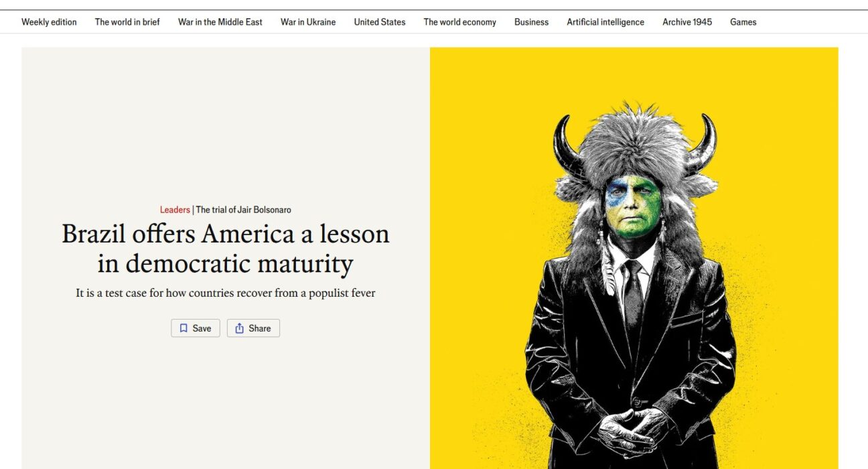Navigate to War in Ukraine
Viewport: 868px width, 469px height.
click(x=308, y=22)
